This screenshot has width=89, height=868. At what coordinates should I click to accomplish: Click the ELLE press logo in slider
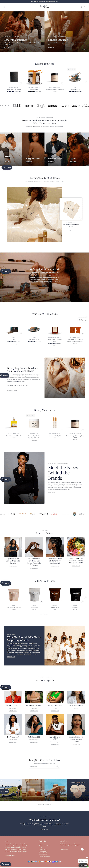click(17, 106)
